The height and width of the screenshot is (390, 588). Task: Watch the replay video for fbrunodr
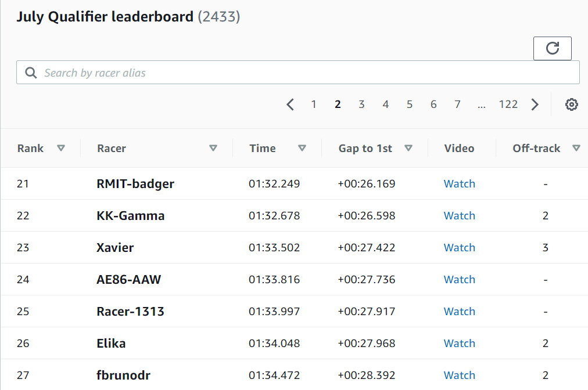[459, 375]
